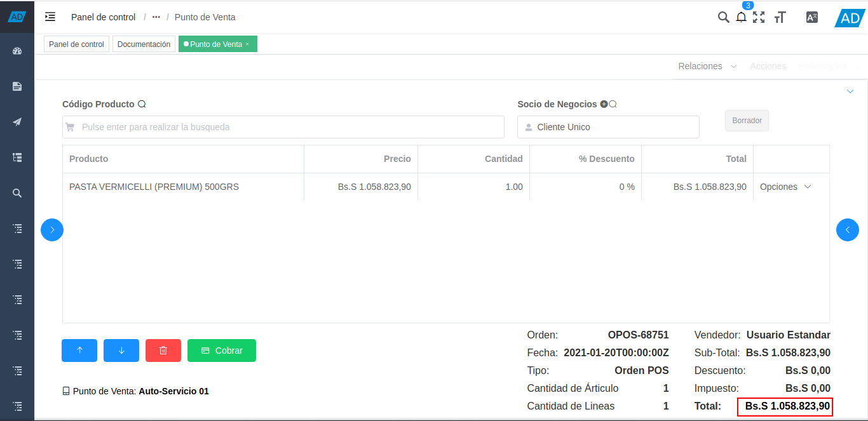Image resolution: width=868 pixels, height=421 pixels.
Task: Switch to the Documentación tab
Action: point(144,44)
